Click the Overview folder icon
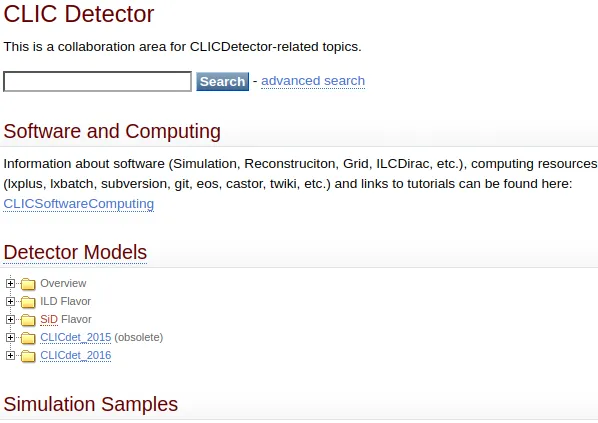Image resolution: width=598 pixels, height=423 pixels. [28, 284]
